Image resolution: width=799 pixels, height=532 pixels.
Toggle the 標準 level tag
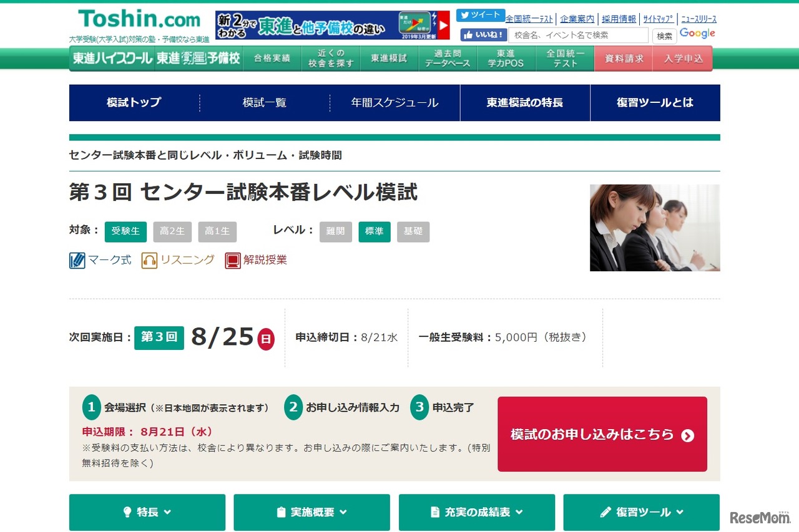tap(375, 231)
